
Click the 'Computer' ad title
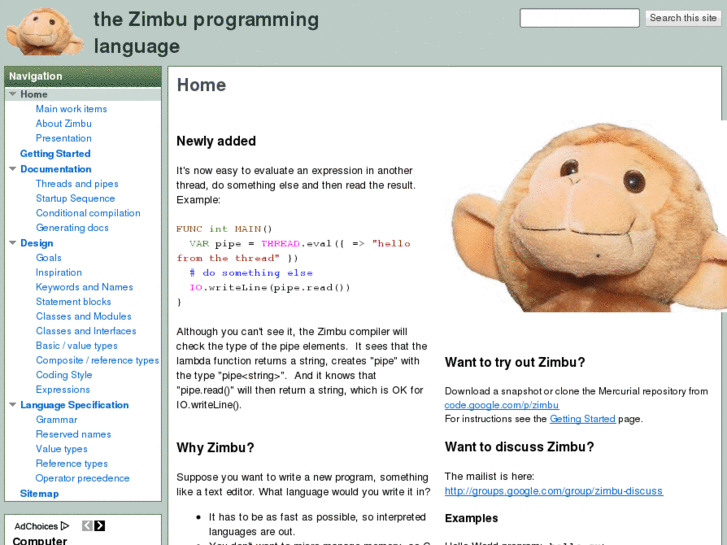click(x=40, y=541)
